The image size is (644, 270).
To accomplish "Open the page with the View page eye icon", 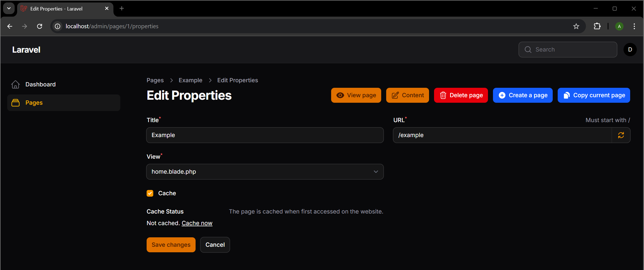I will [x=340, y=95].
